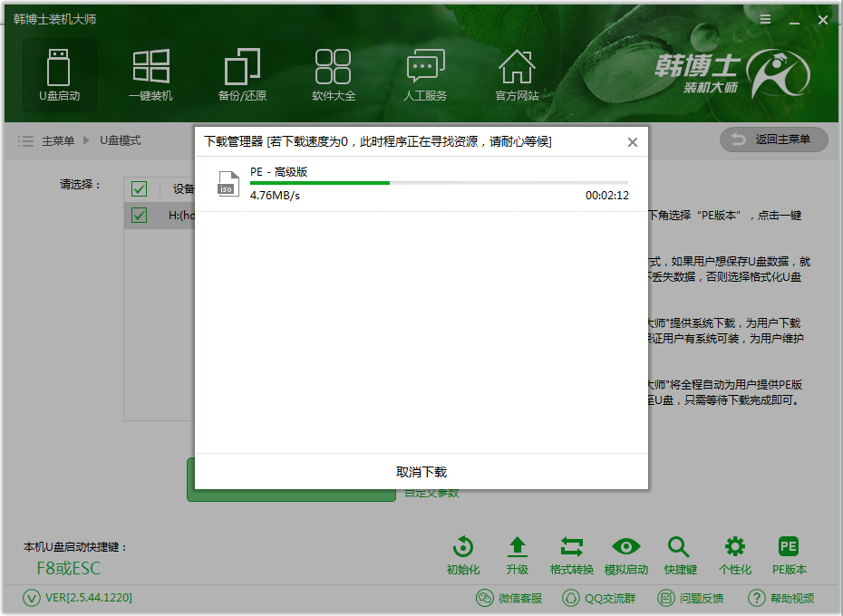This screenshot has height=616, width=843.
Task: Open 微信客服 support
Action: 509,598
